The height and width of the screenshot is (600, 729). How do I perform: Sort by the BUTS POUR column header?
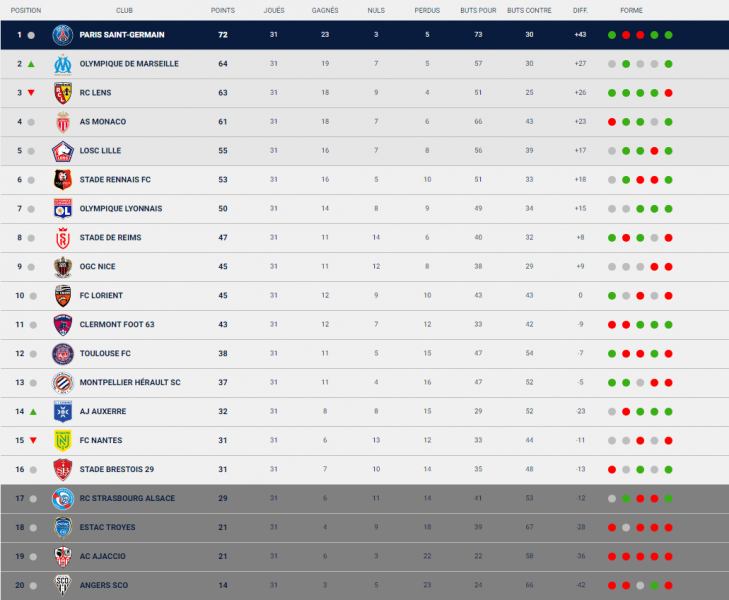point(478,10)
